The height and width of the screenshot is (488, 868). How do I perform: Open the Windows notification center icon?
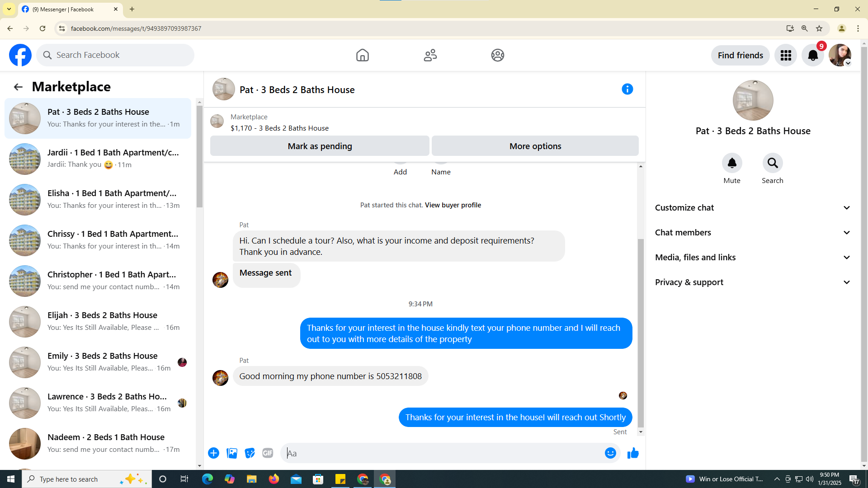[854, 479]
